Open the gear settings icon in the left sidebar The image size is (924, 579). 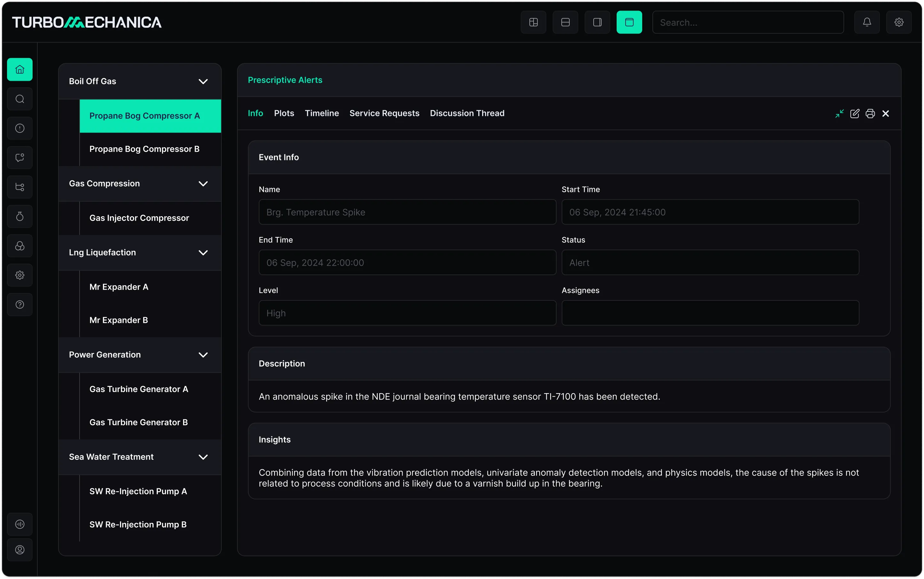coord(19,275)
